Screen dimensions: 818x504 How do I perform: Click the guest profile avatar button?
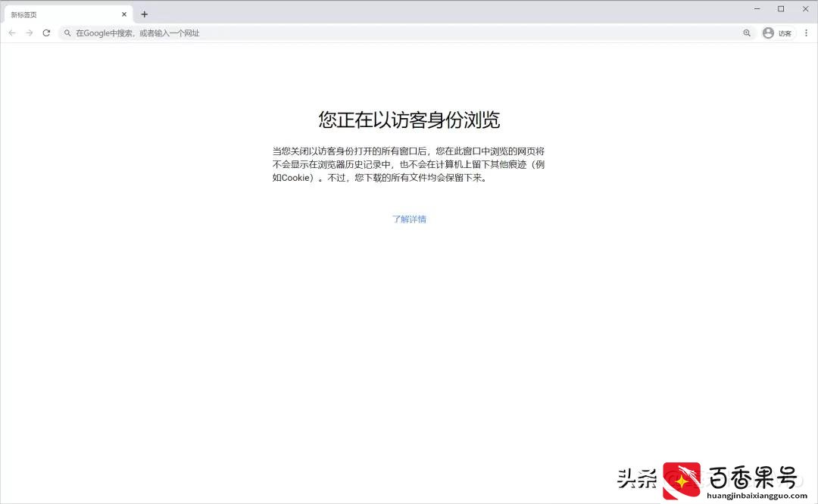777,33
